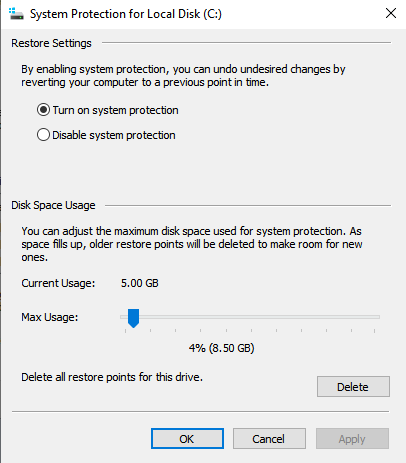Click the Max Usage label
Viewport: 406px width, 463px height.
coord(50,317)
